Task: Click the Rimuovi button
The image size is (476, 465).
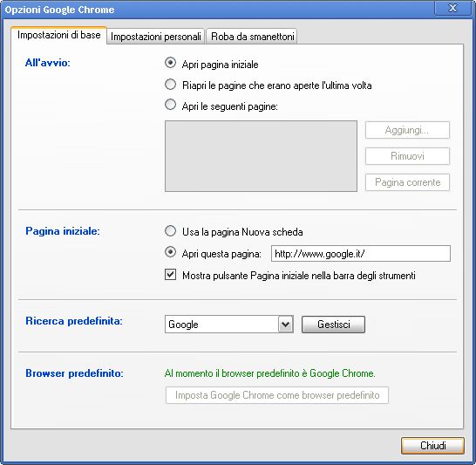Action: point(407,156)
